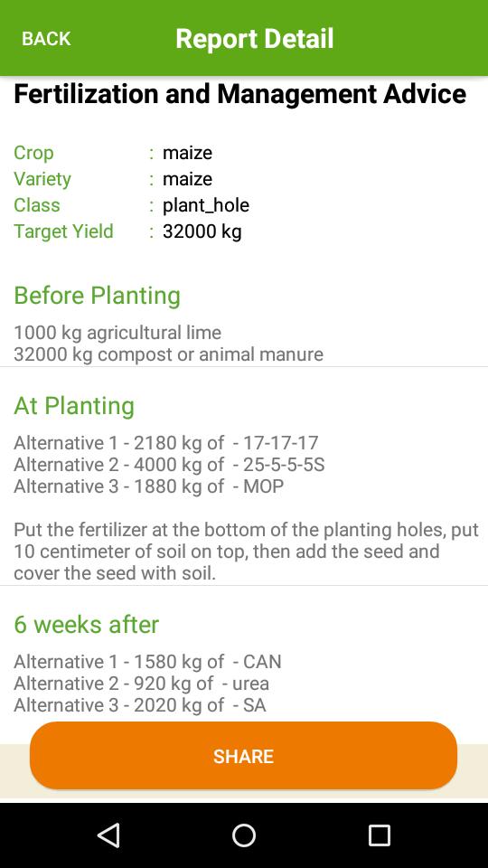Tap the Android recent apps square icon

380,835
